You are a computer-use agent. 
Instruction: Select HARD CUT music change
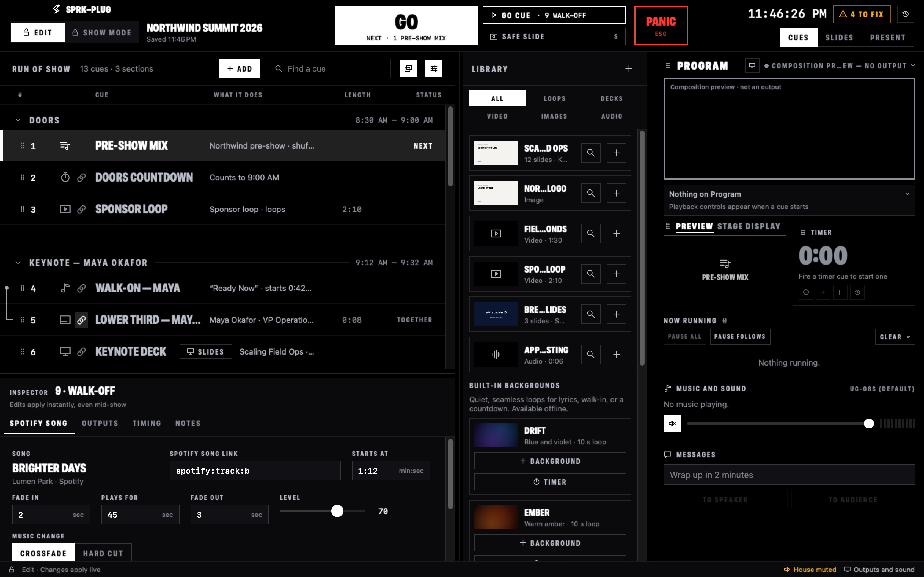click(103, 553)
